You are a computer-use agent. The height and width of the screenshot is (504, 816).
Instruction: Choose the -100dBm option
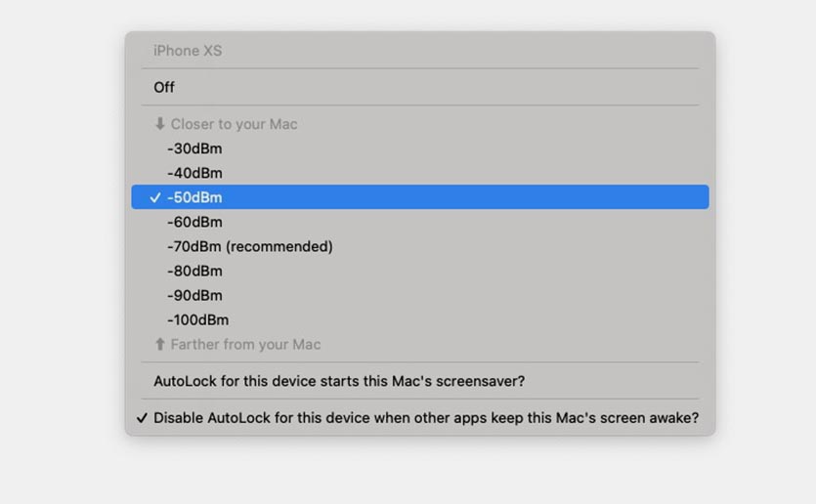point(197,319)
